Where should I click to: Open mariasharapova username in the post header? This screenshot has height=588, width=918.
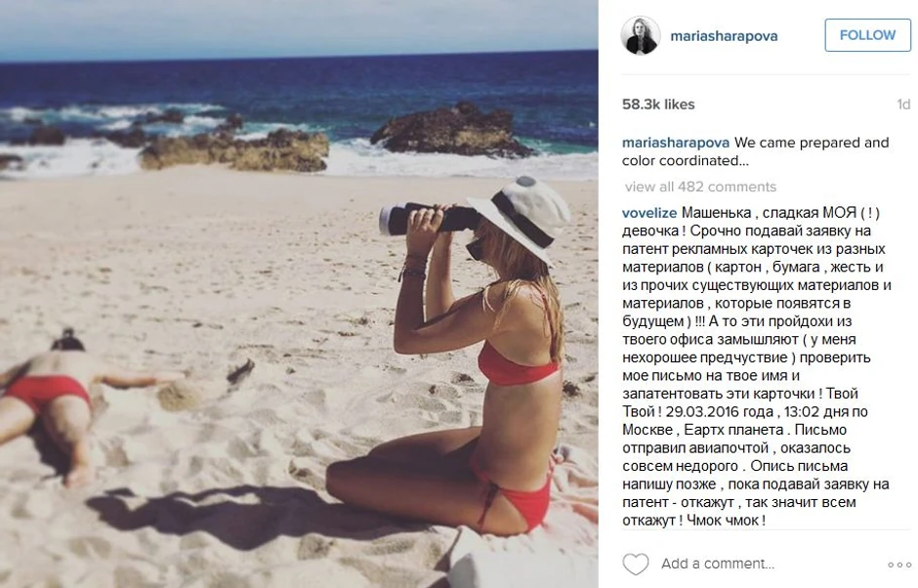click(x=724, y=36)
